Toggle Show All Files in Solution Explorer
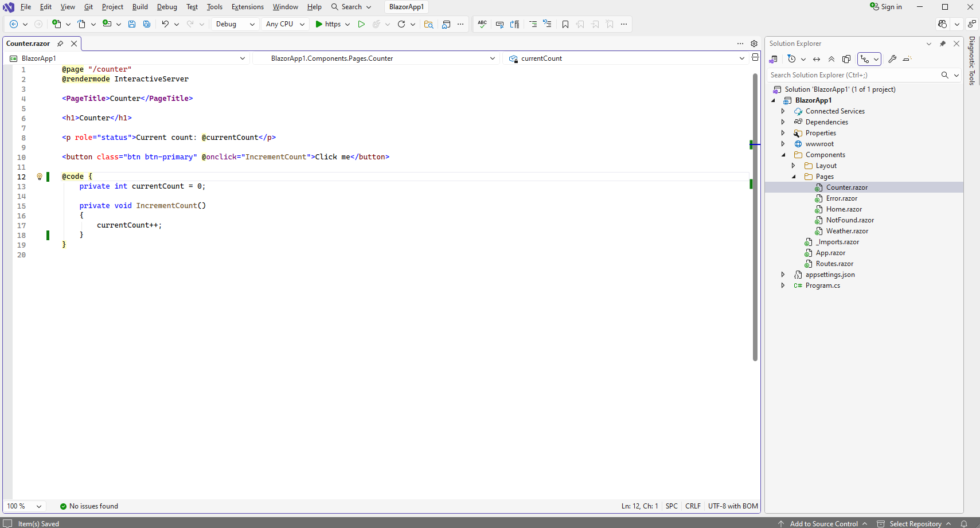This screenshot has width=980, height=528. (x=846, y=59)
